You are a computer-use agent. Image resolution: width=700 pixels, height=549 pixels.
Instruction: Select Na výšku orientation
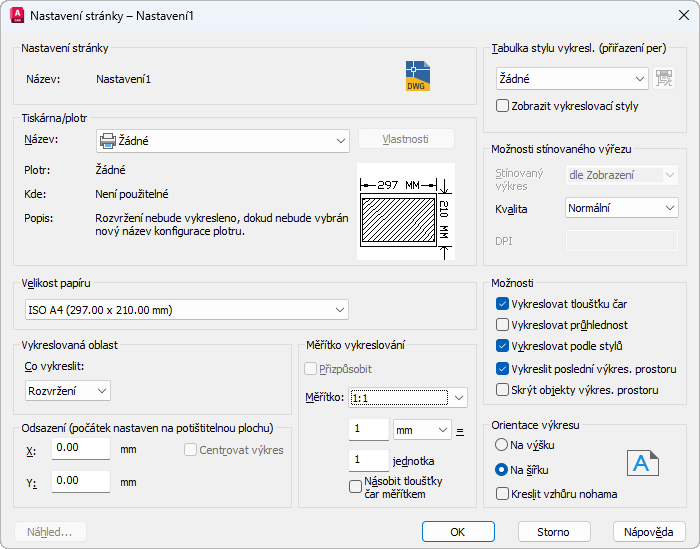coord(502,444)
